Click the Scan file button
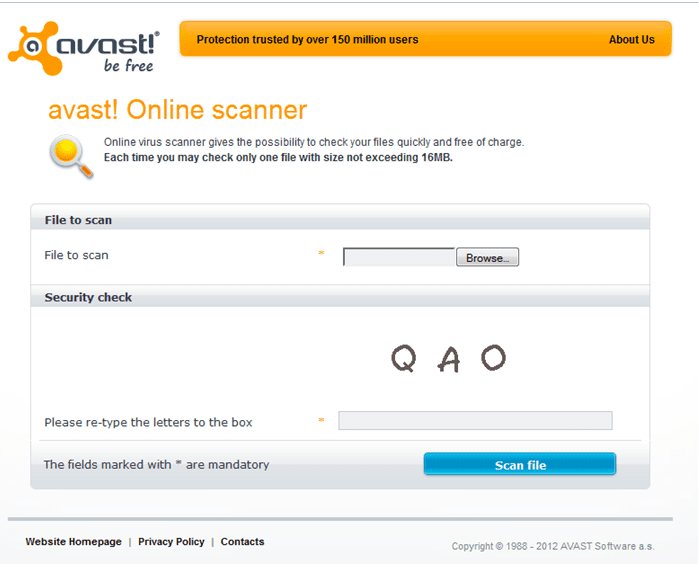 pos(520,465)
